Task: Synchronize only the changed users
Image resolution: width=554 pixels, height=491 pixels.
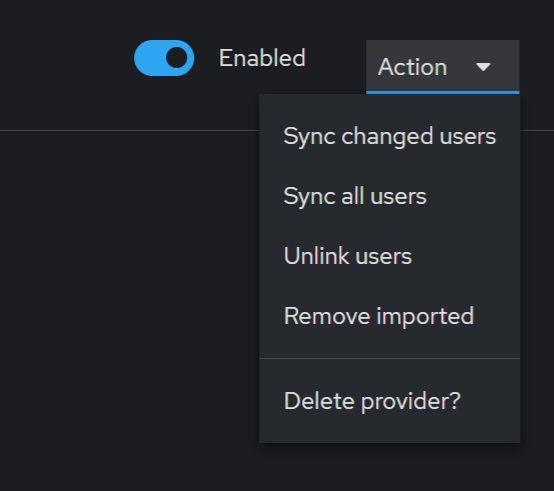Action: click(x=390, y=136)
